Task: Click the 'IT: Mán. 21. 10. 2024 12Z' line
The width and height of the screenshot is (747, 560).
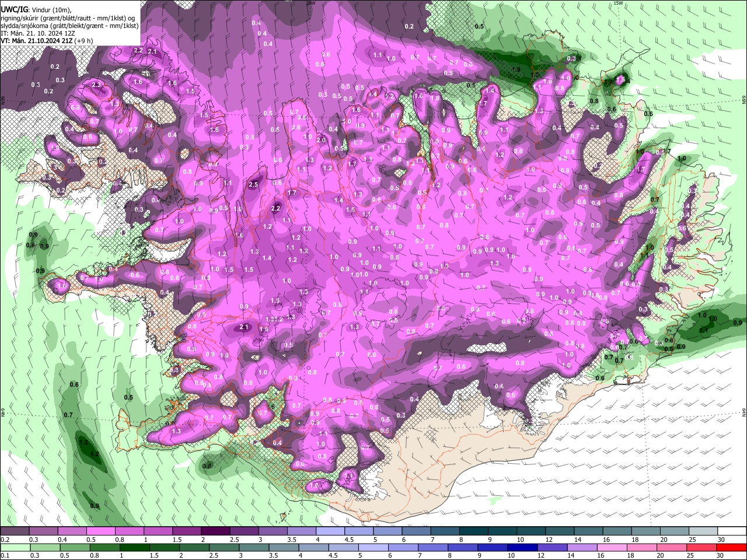Action: tap(38, 33)
